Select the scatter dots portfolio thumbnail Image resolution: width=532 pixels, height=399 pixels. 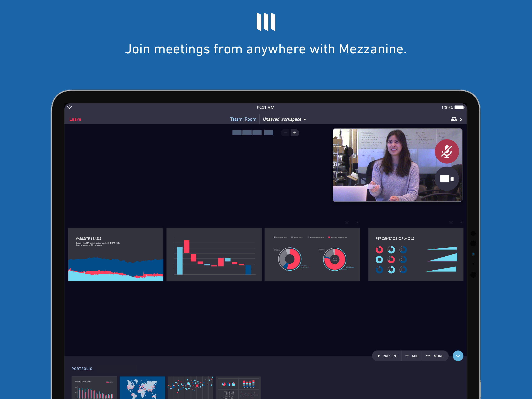tap(190, 388)
